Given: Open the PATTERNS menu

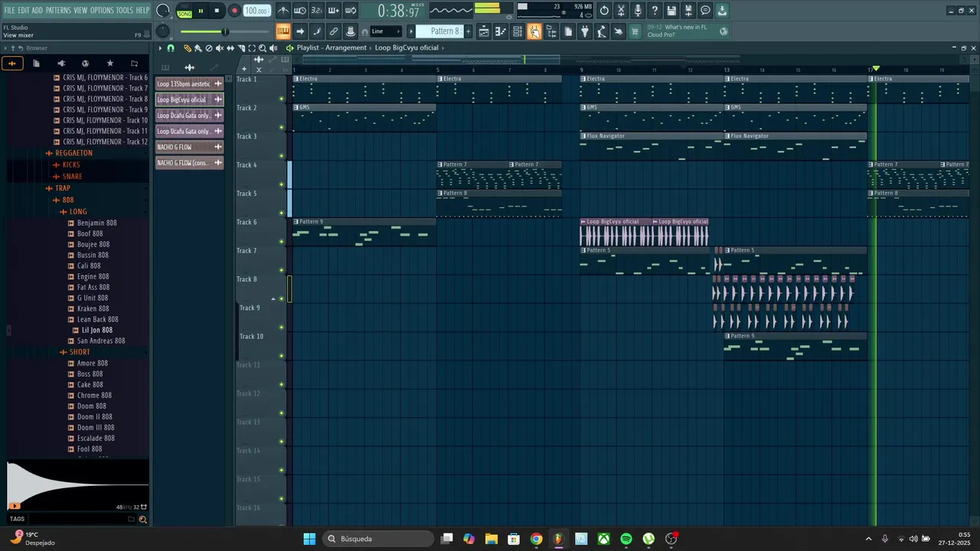Looking at the screenshot, I should 58,10.
